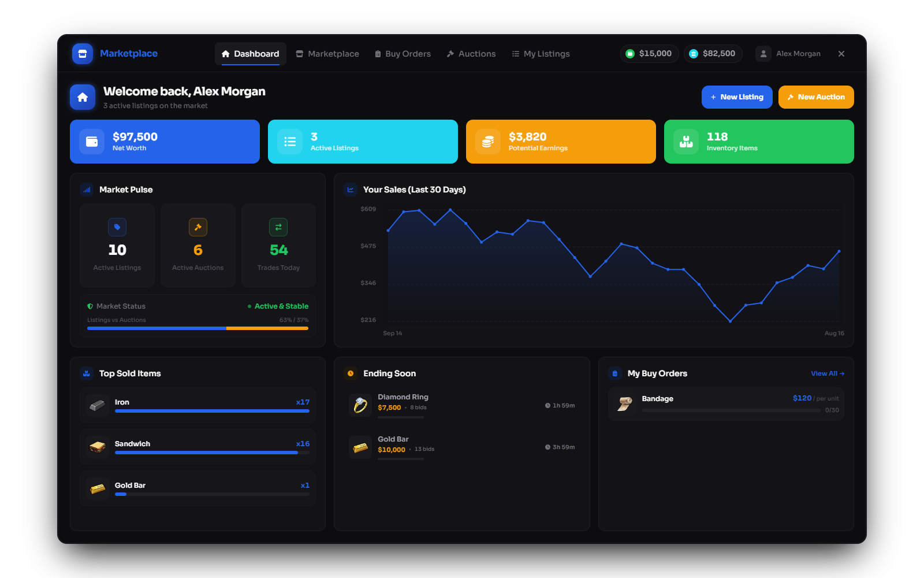This screenshot has width=924, height=578.
Task: Click the chart icon next to Your Sales
Action: [351, 190]
